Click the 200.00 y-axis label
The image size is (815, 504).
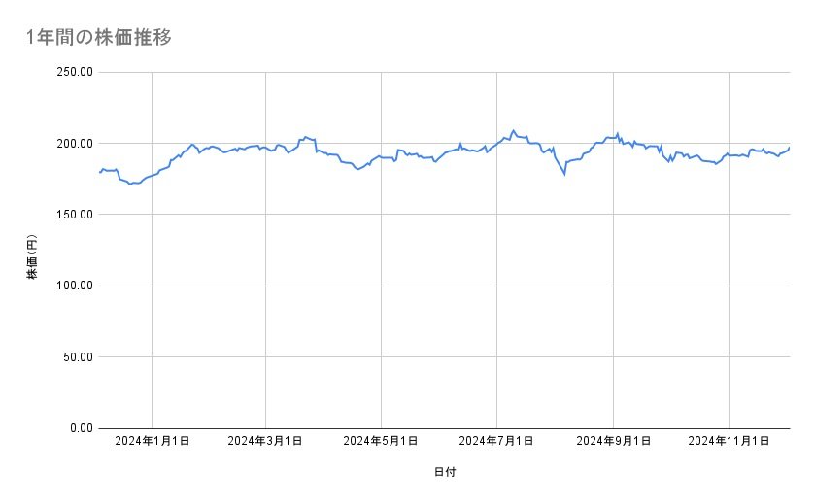(x=74, y=144)
